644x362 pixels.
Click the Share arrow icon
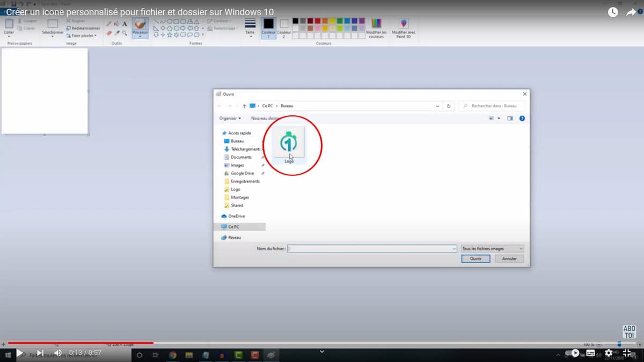click(x=631, y=12)
